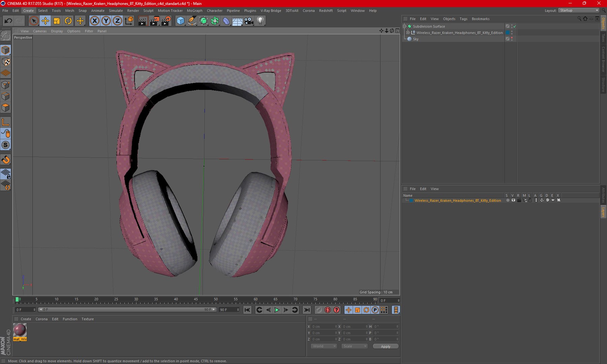
Task: Open the World coordinate dropdown
Action: 324,346
